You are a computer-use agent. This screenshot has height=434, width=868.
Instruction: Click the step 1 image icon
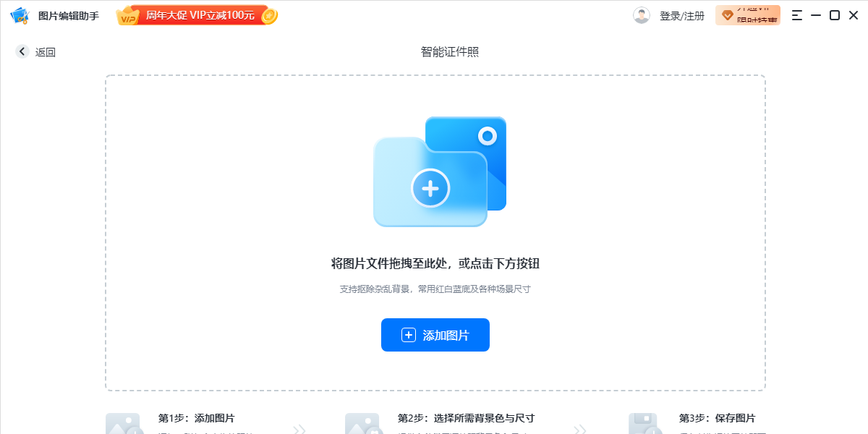[123, 424]
